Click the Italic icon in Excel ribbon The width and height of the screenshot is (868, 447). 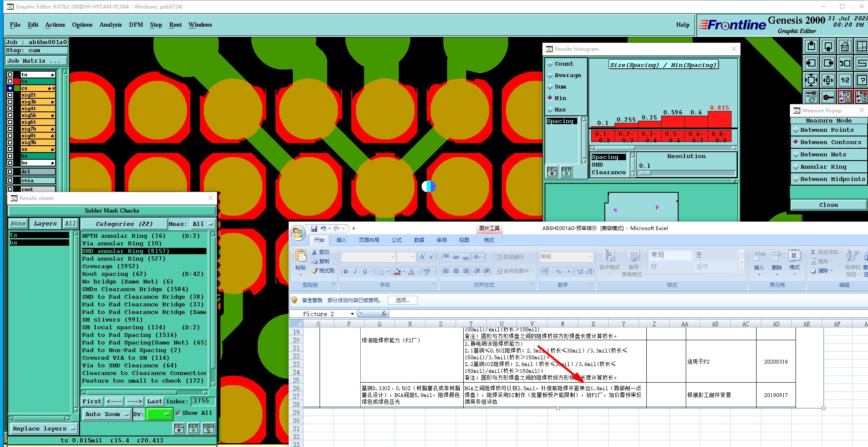pos(355,272)
